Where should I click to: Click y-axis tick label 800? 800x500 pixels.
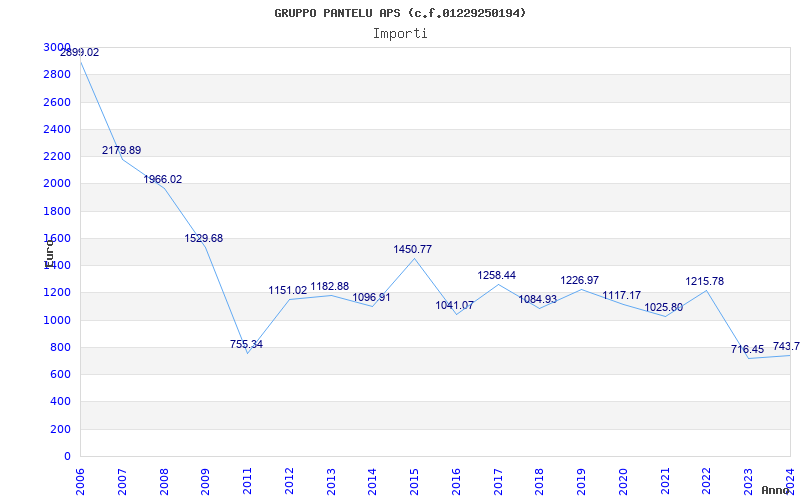[x=60, y=347]
